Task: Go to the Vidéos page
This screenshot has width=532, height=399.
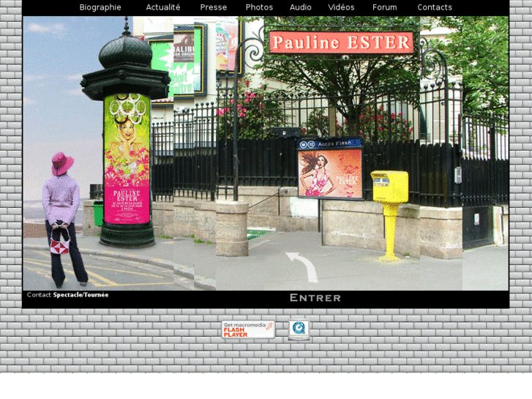Action: (341, 7)
